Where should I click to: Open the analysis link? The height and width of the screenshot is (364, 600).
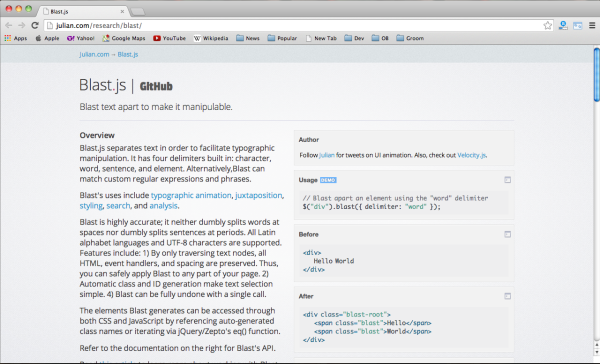tap(163, 206)
